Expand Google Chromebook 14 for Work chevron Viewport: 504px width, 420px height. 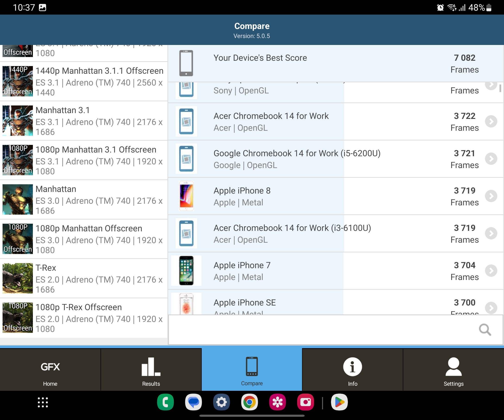coord(491,159)
